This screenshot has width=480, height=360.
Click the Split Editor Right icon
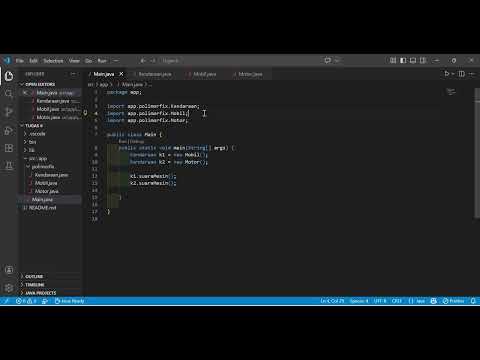pyautogui.click(x=462, y=74)
